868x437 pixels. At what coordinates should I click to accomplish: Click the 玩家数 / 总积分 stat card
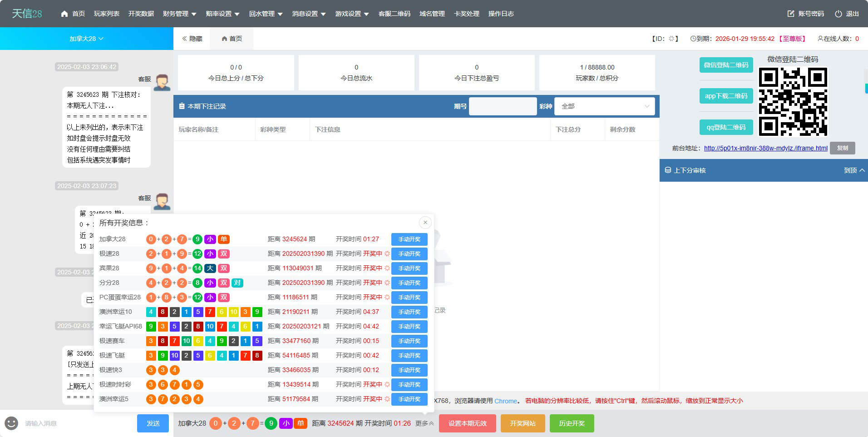click(x=597, y=73)
